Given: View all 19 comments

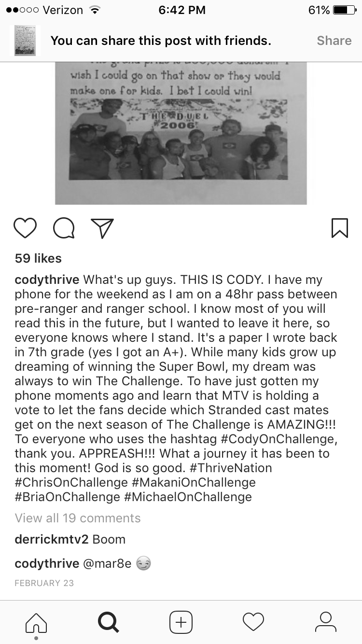Looking at the screenshot, I should click(x=78, y=518).
